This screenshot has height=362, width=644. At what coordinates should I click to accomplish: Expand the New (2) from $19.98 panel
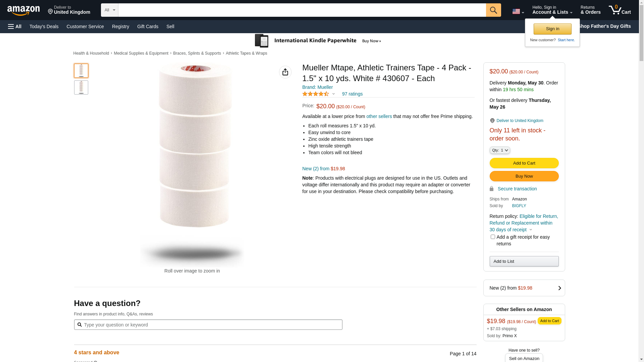coord(524,288)
